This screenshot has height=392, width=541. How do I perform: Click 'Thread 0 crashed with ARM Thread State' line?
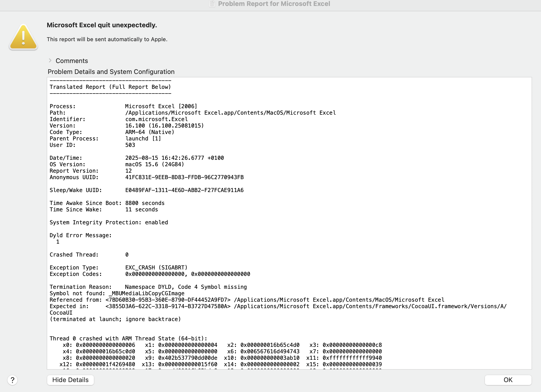click(128, 338)
